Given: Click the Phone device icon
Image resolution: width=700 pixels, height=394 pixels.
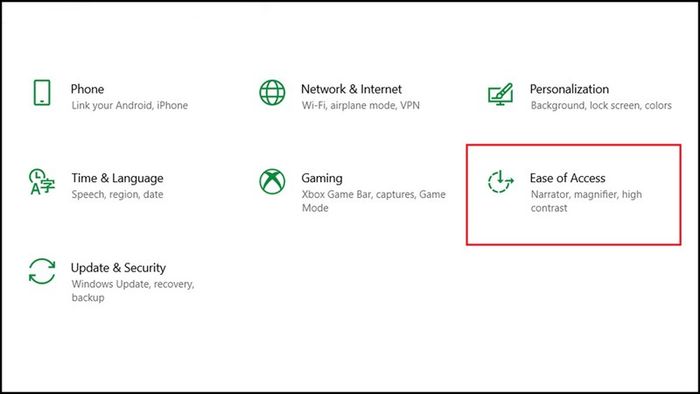Looking at the screenshot, I should pyautogui.click(x=42, y=93).
